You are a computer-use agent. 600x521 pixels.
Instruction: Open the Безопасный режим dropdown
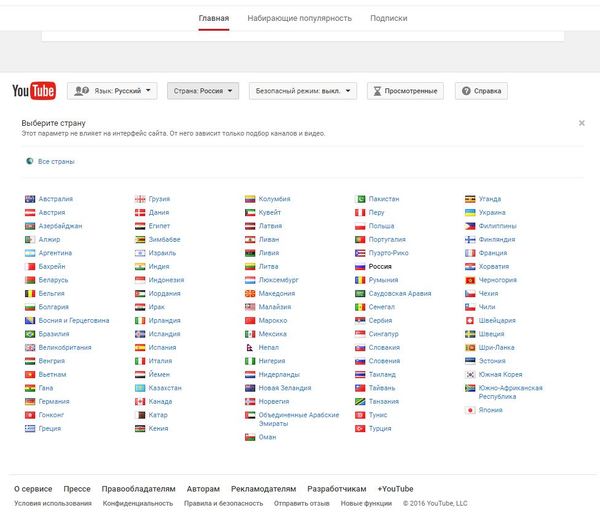point(302,91)
